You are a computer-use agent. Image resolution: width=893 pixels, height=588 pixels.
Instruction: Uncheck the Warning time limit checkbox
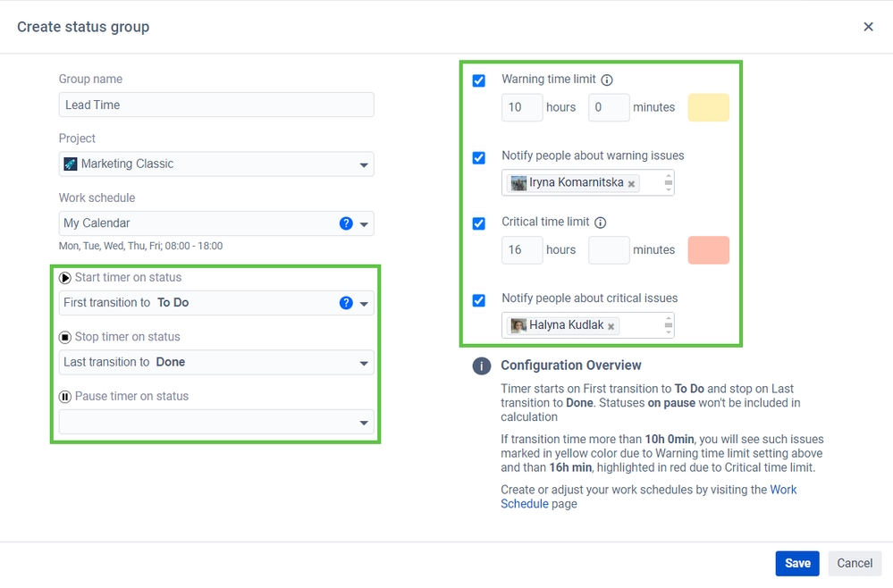(x=479, y=80)
